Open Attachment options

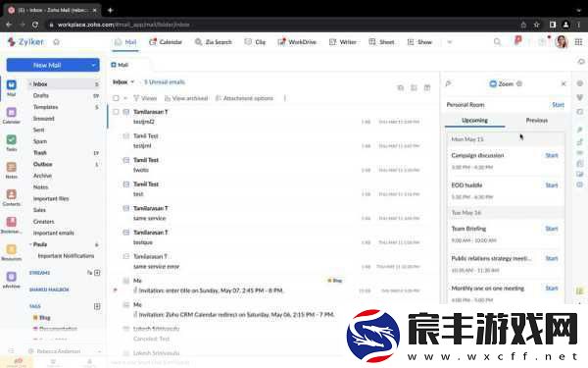(244, 98)
